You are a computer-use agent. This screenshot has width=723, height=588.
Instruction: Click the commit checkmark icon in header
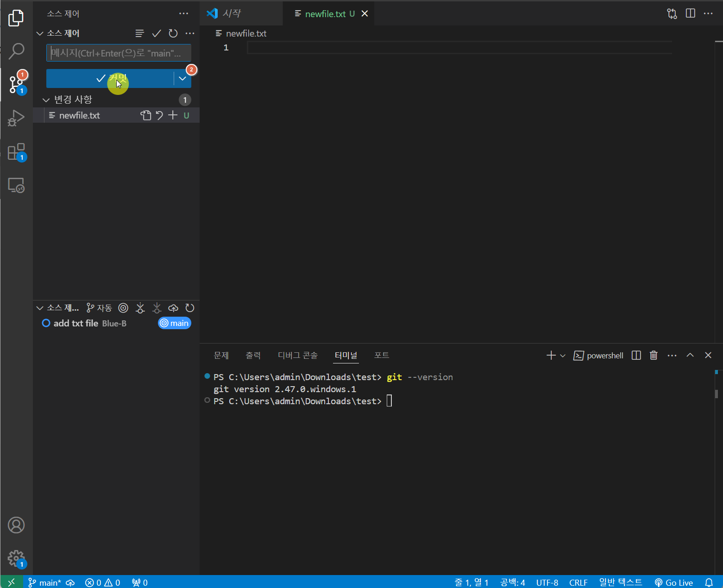[157, 33]
